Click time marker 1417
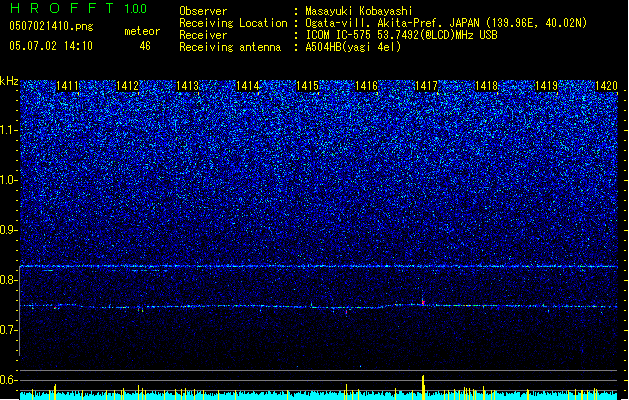This screenshot has width=629, height=400. click(x=426, y=86)
